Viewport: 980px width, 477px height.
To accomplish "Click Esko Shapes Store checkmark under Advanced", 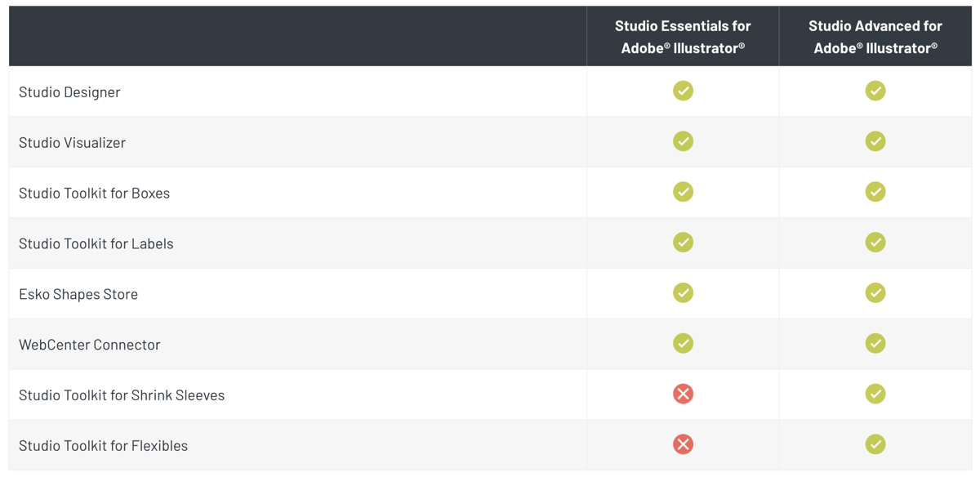I will click(875, 293).
